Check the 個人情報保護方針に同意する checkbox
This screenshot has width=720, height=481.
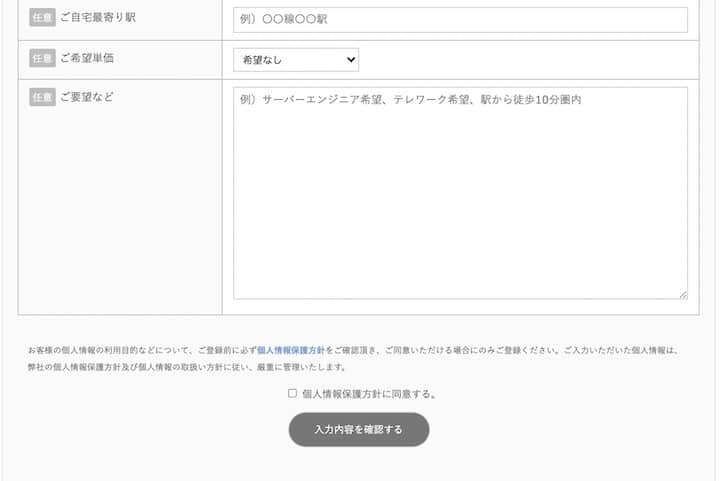[293, 393]
